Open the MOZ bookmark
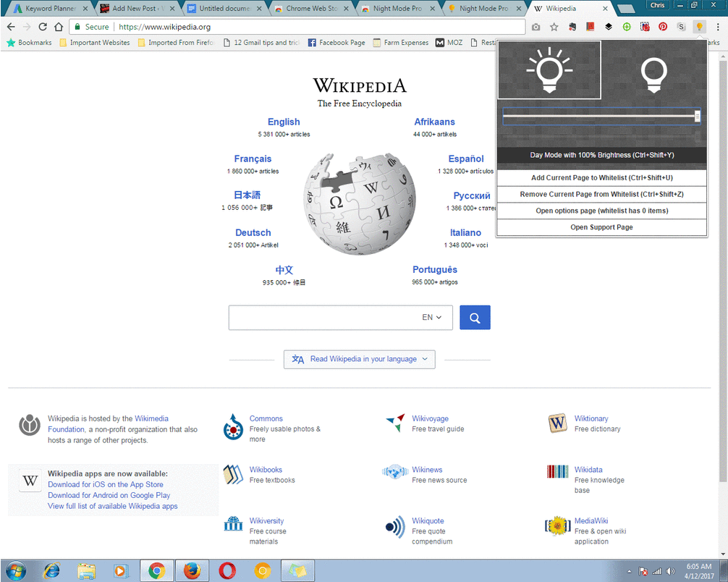This screenshot has width=728, height=582. click(x=449, y=42)
